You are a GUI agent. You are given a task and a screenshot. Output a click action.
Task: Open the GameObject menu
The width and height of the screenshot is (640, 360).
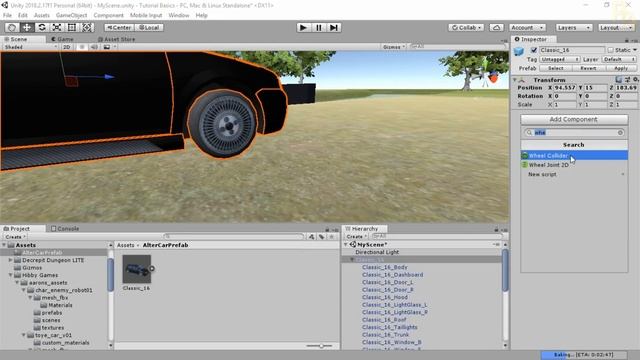(71, 15)
